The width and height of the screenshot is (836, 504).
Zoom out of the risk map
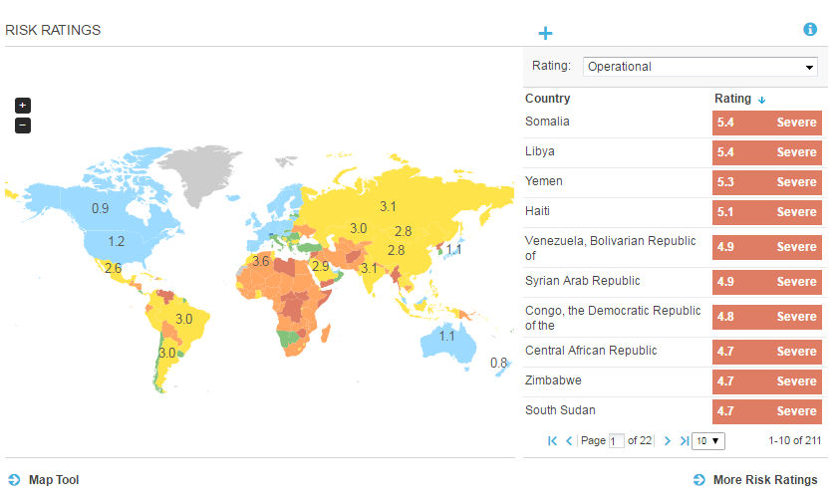[x=23, y=126]
